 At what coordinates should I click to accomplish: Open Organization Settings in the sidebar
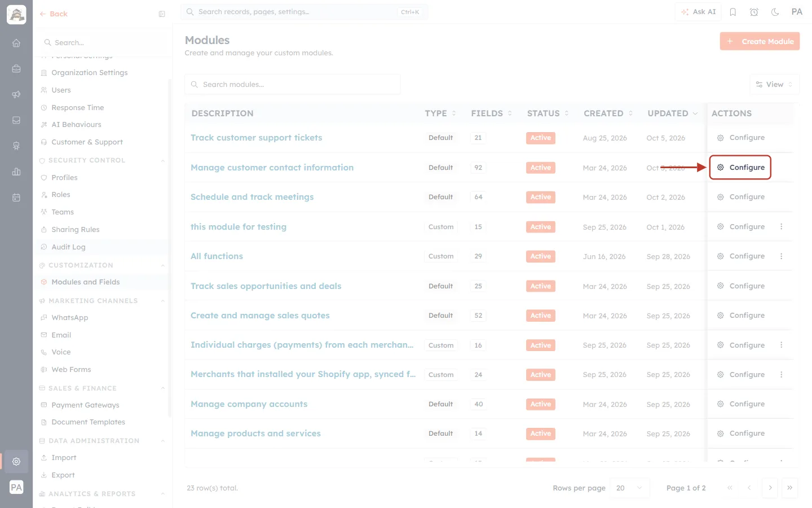(x=89, y=73)
